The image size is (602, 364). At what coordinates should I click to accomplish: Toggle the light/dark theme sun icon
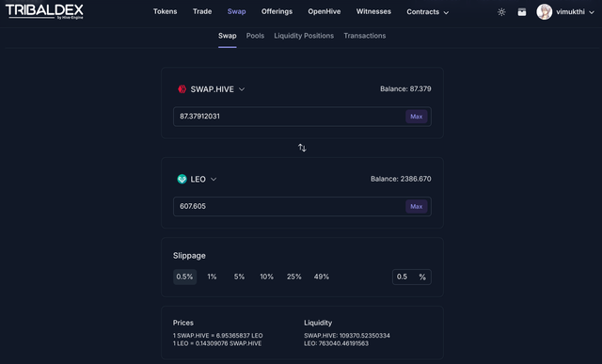click(x=501, y=12)
